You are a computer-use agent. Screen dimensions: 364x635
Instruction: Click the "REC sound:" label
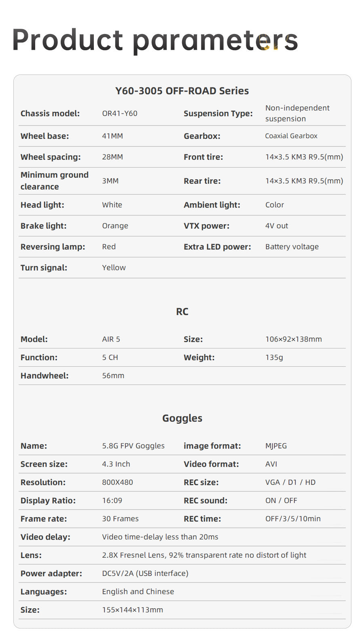coord(205,500)
